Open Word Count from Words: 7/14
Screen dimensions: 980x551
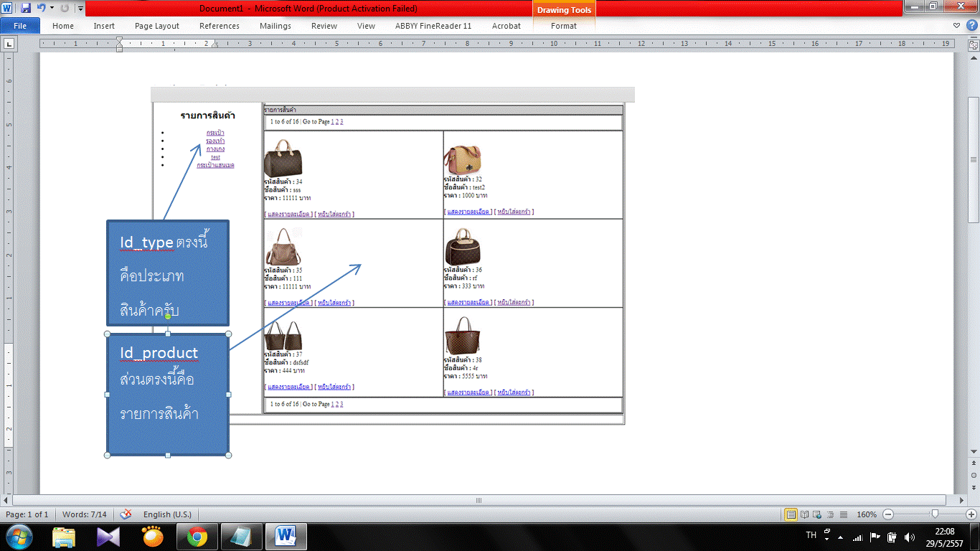85,514
